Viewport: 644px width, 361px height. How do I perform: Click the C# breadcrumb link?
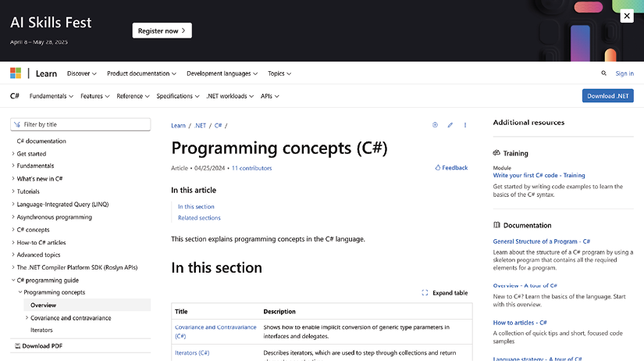218,125
